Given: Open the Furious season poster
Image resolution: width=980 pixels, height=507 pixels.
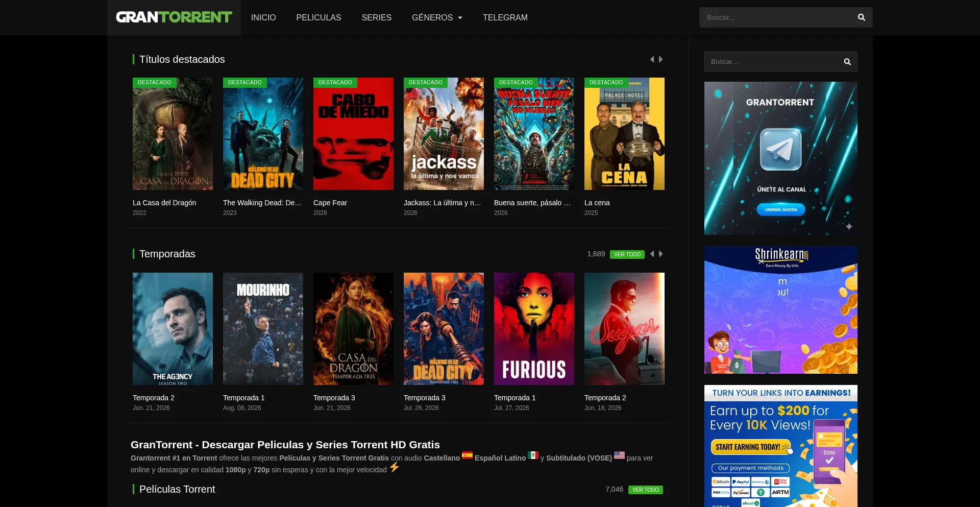Looking at the screenshot, I should [534, 329].
